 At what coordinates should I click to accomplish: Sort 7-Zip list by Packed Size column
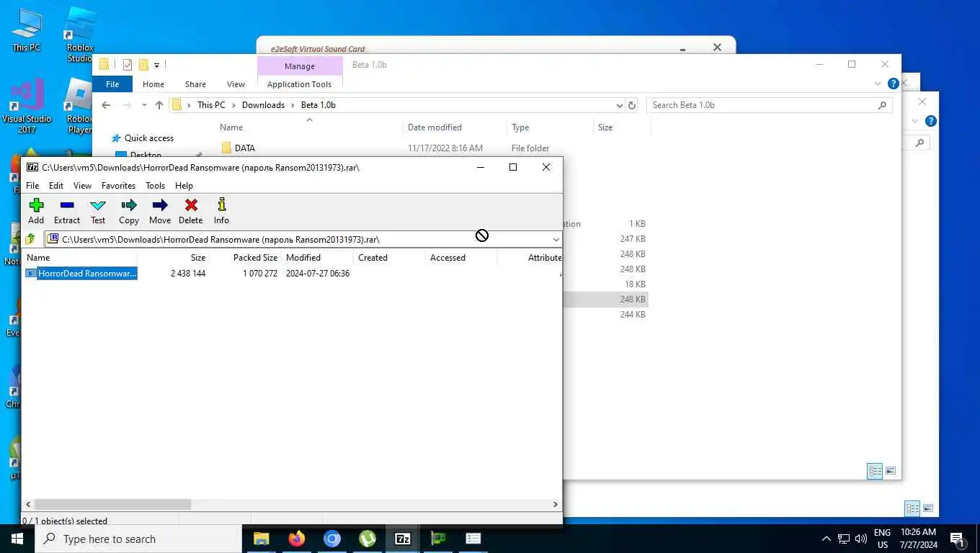(245, 258)
